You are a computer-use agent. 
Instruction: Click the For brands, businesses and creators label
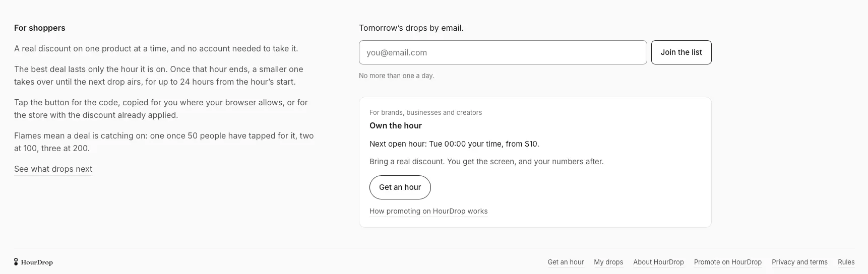425,113
